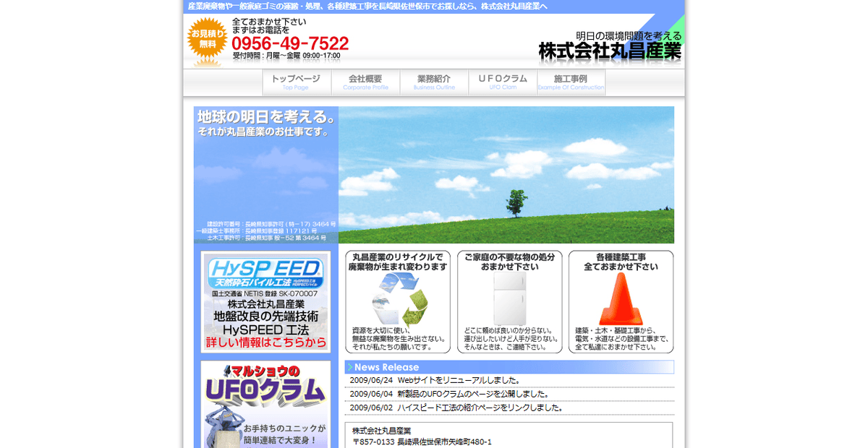Open the UFOクラム page from the menu
Viewport: 868px width, 448px height.
click(503, 81)
